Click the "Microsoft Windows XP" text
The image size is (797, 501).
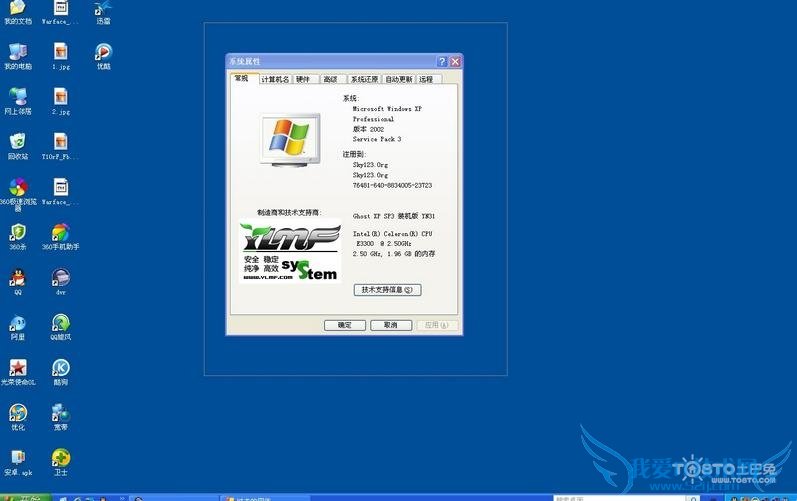click(x=387, y=109)
